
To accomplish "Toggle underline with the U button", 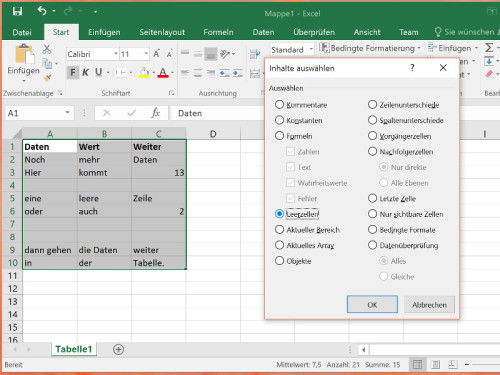I will (98, 72).
